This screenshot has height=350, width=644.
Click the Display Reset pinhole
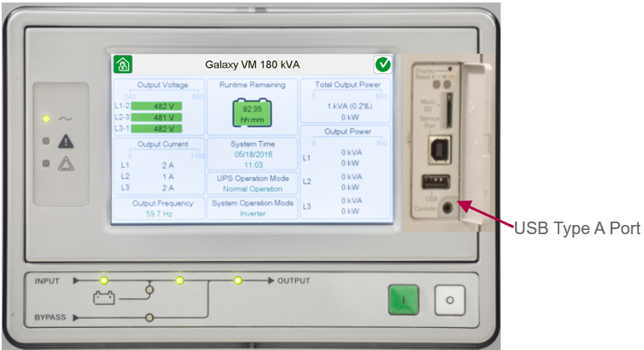(x=450, y=69)
